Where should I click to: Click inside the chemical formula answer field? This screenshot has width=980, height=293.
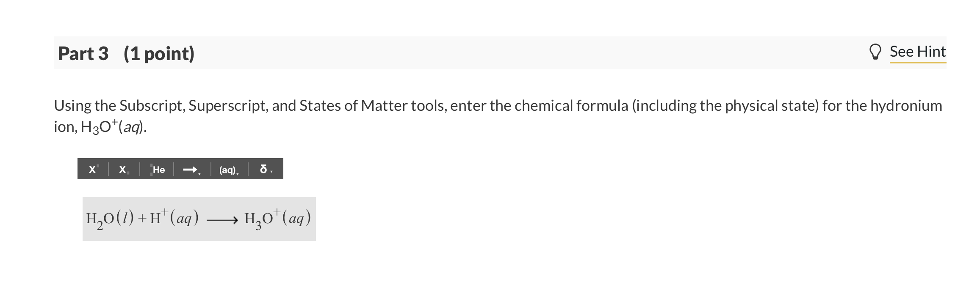[199, 218]
